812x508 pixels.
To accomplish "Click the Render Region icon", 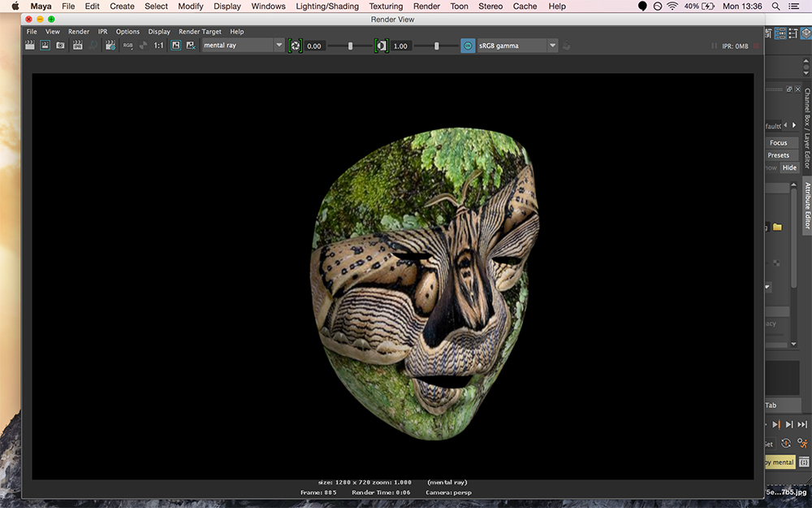I will (x=45, y=46).
